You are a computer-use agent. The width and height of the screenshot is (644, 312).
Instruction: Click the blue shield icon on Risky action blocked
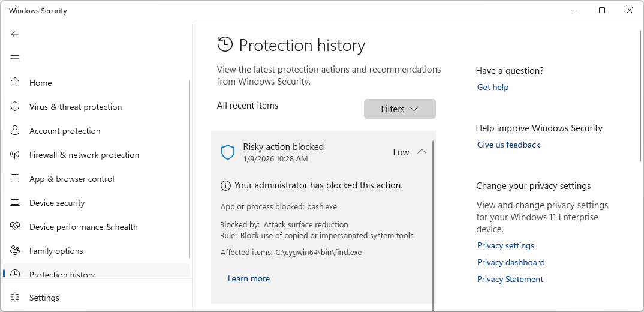click(x=227, y=152)
